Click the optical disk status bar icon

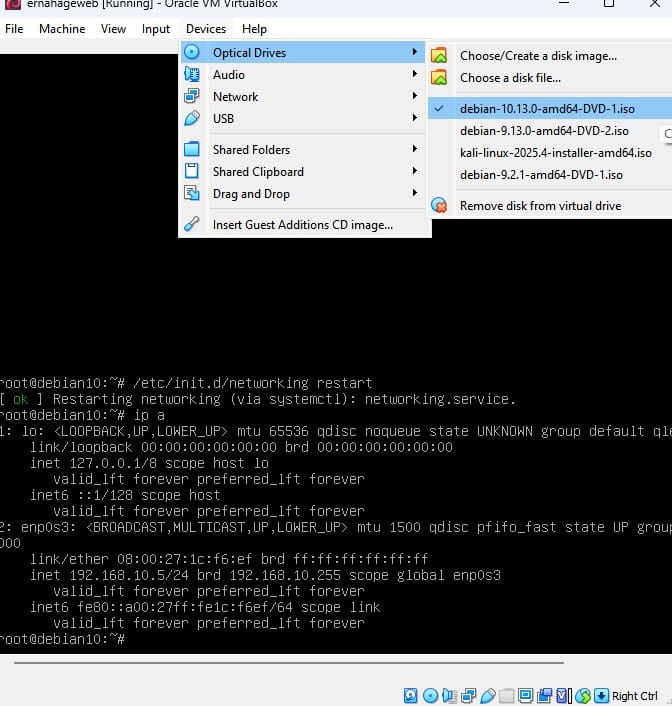pyautogui.click(x=431, y=696)
